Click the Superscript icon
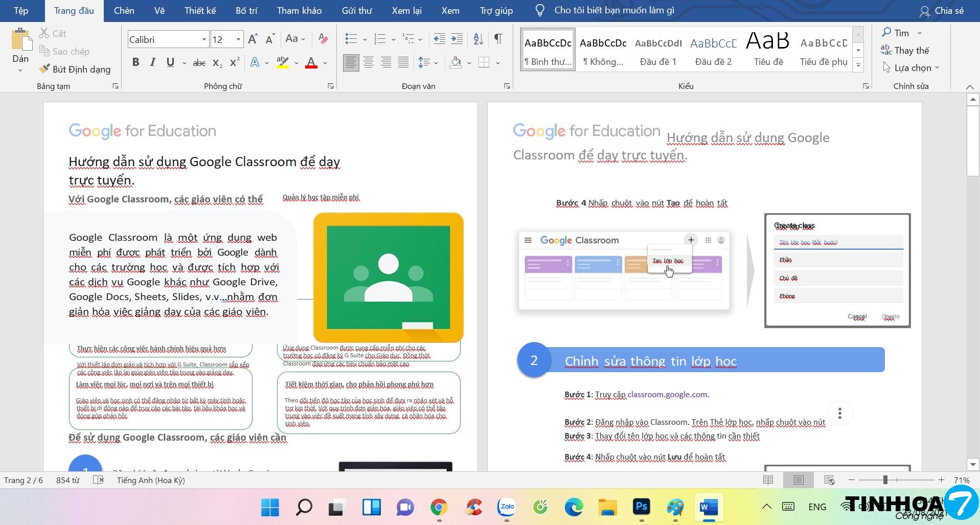 (235, 63)
